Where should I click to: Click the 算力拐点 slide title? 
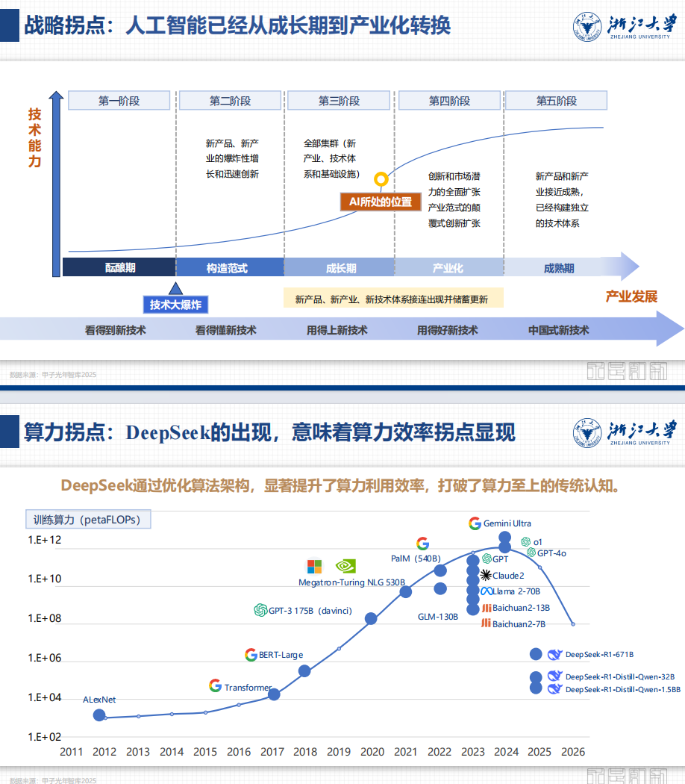270,432
